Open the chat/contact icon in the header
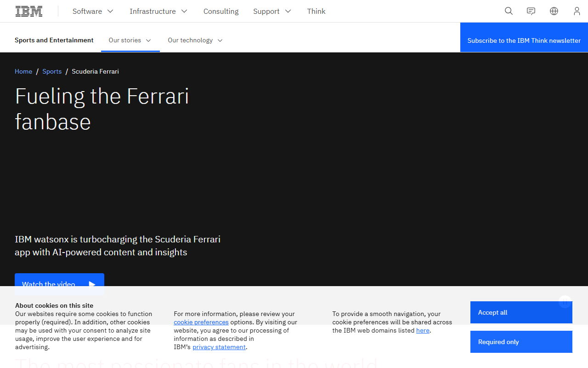This screenshot has height=368, width=588. coord(531,11)
